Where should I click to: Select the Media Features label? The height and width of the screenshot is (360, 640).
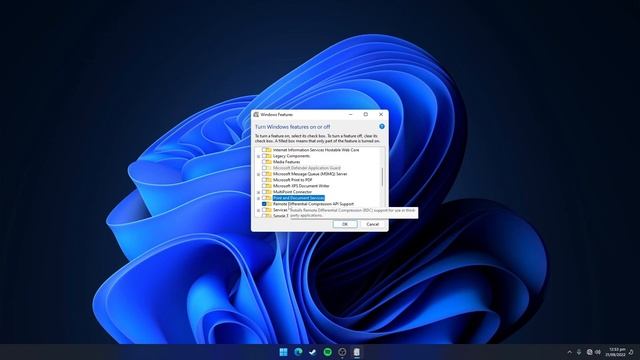coord(287,162)
